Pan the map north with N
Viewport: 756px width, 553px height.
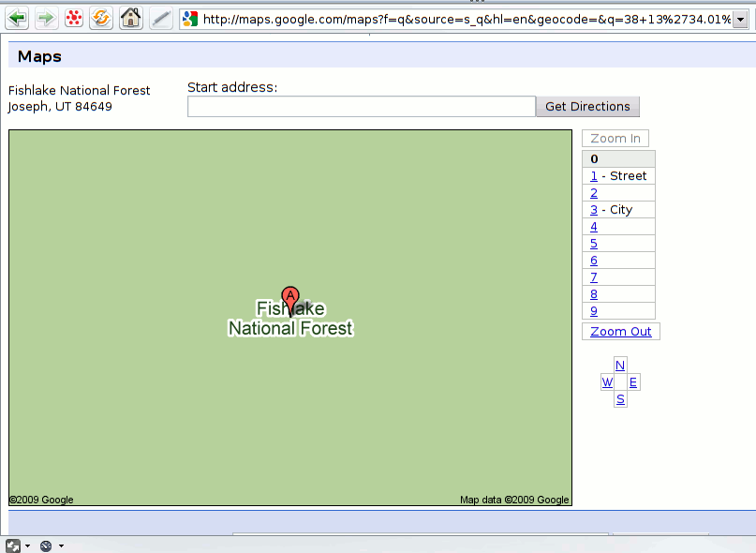coord(620,366)
